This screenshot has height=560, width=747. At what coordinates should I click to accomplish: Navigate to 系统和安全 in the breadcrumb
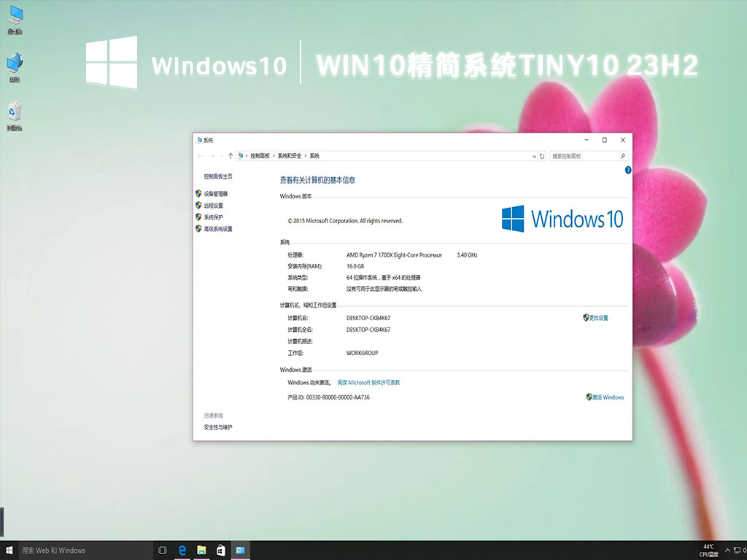[290, 155]
